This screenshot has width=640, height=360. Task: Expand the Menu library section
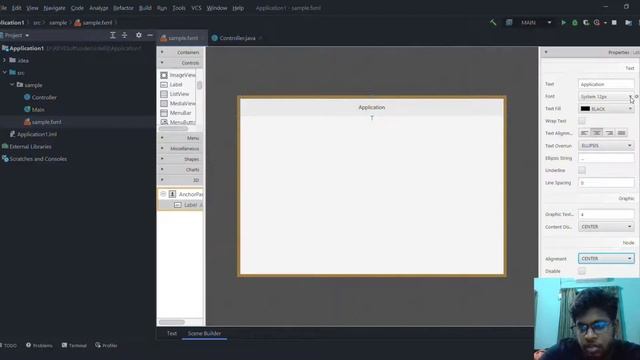click(180, 138)
